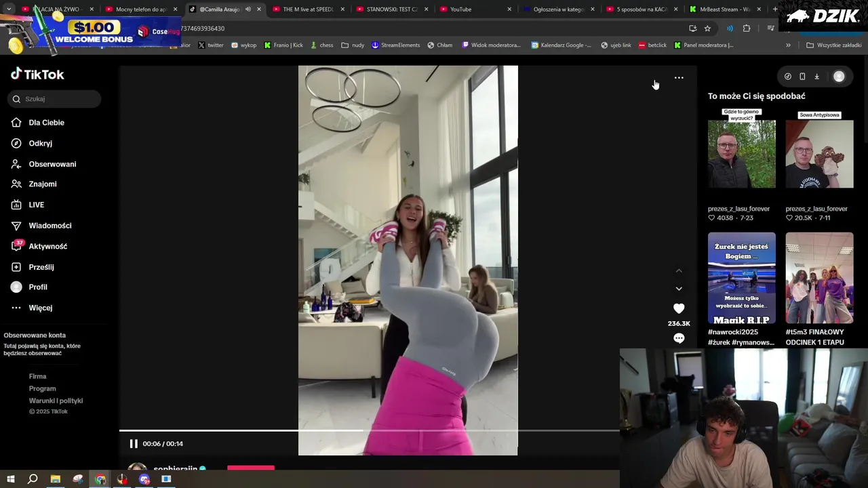Open the Franio | Kick bookmark
The image size is (868, 488).
[283, 45]
